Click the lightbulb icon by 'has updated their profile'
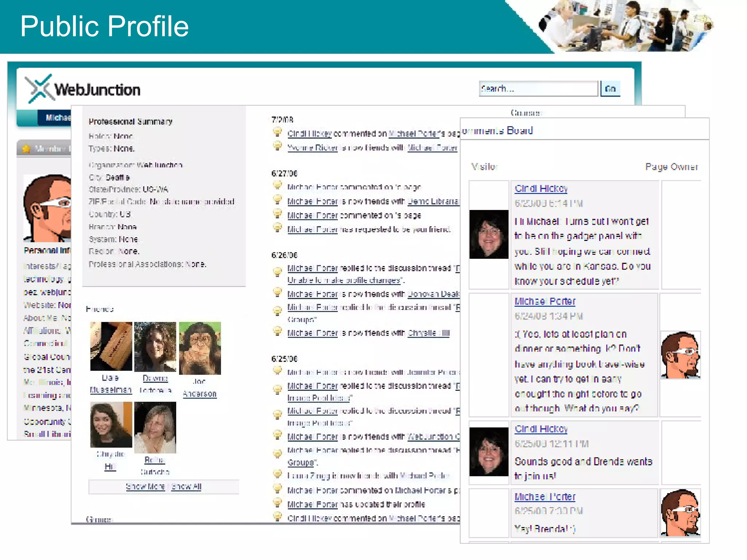The height and width of the screenshot is (560, 747). point(278,503)
